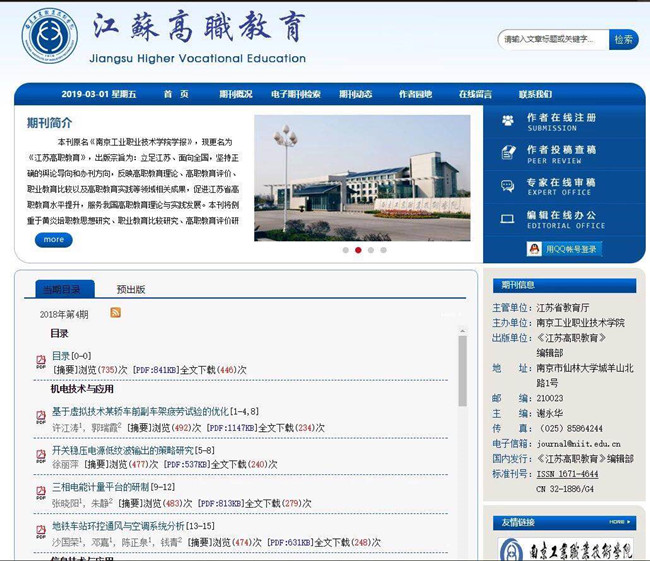The image size is (650, 561).
Task: Click [PDF:841KB] download link for 目录
Action: tap(156, 370)
